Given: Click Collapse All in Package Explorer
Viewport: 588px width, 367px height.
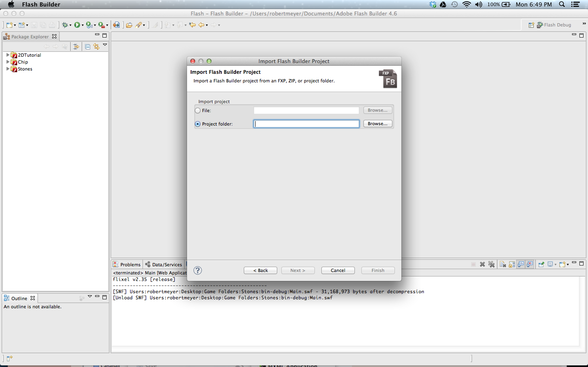Looking at the screenshot, I should pyautogui.click(x=88, y=47).
